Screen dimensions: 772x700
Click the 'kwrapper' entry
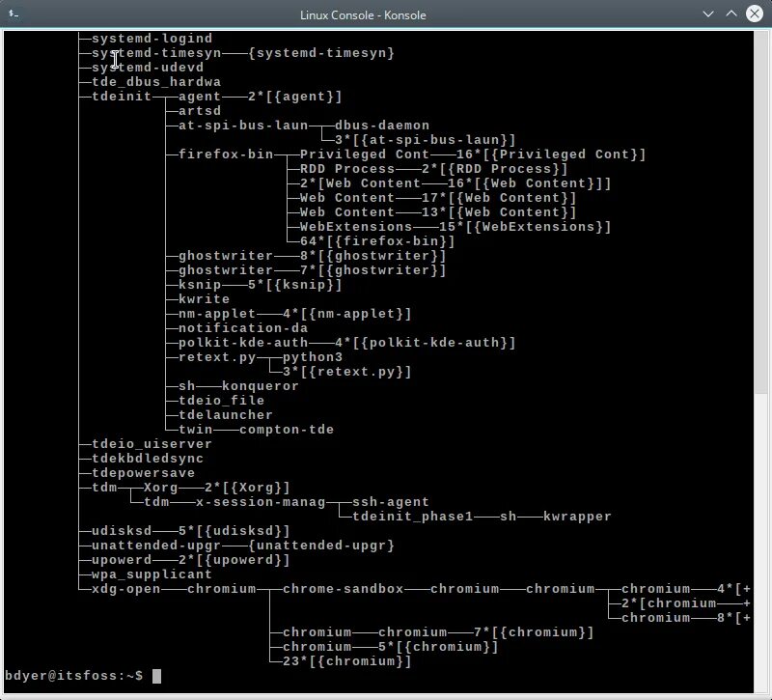point(577,517)
